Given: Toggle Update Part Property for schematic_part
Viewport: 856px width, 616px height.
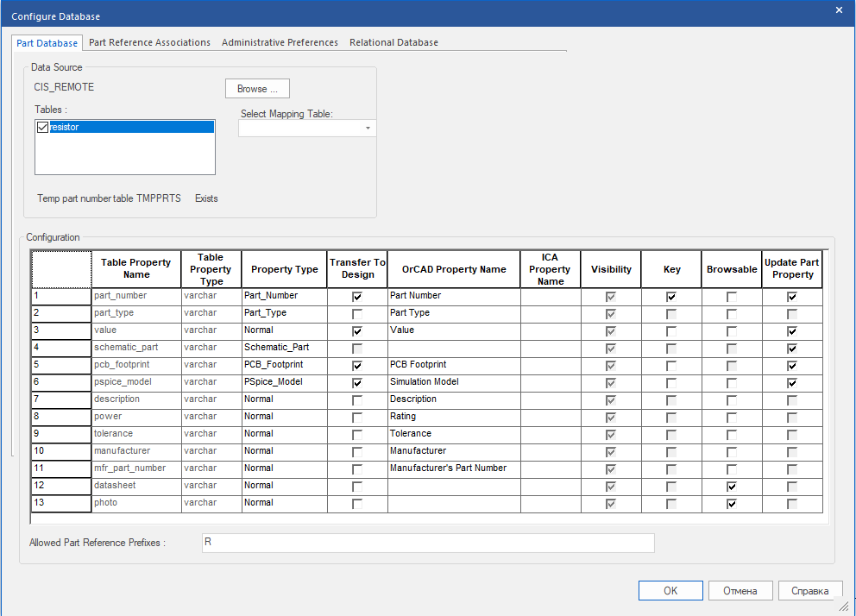Looking at the screenshot, I should (792, 348).
